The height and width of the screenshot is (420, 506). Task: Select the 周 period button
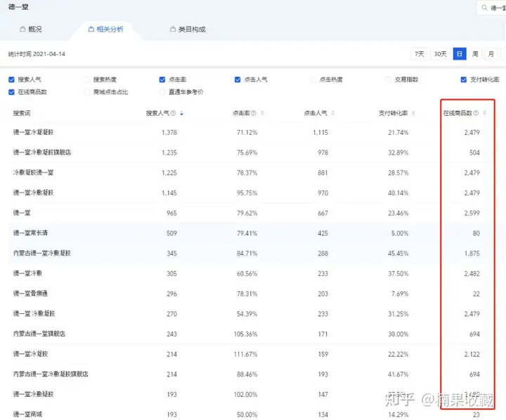coord(475,54)
